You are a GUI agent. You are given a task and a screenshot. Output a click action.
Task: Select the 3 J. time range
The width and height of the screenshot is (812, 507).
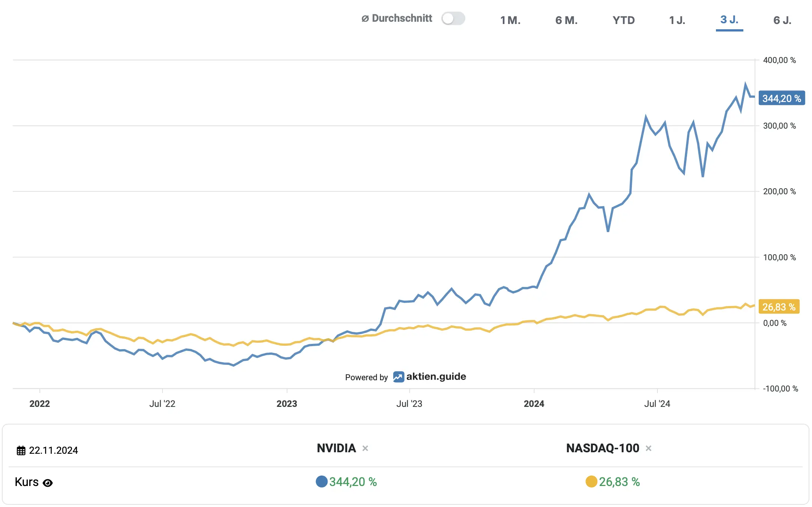click(x=729, y=20)
